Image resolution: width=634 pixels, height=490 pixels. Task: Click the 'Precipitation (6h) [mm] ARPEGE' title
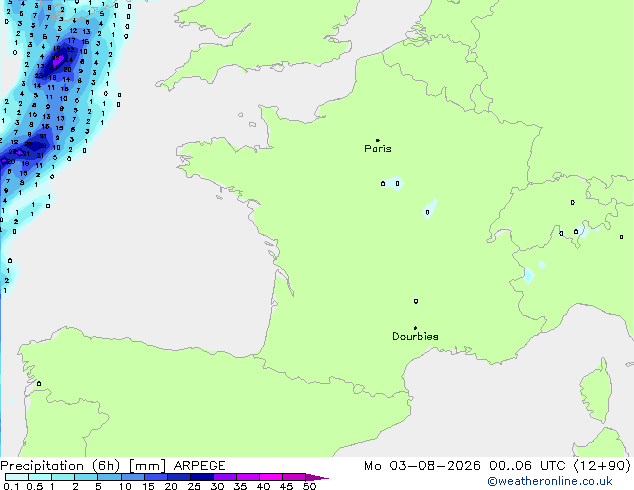coord(113,466)
